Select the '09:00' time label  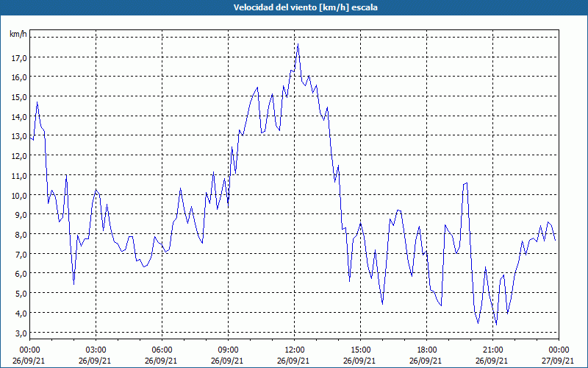click(228, 350)
